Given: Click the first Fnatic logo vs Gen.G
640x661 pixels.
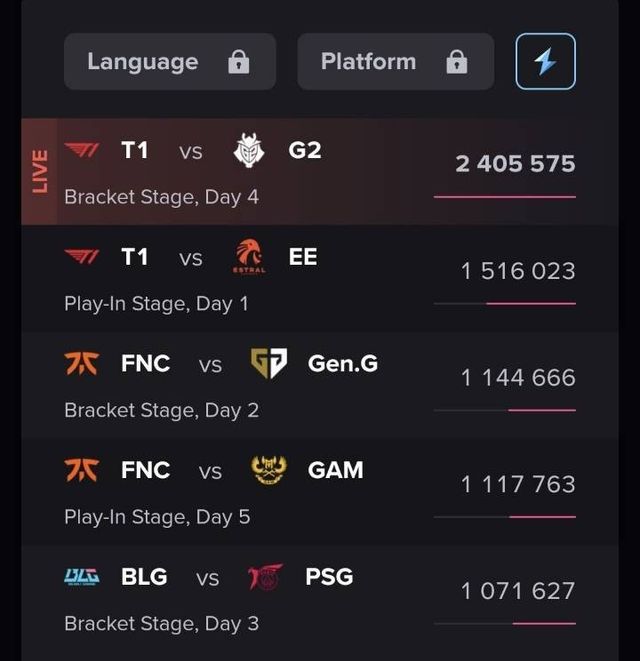Looking at the screenshot, I should tap(82, 364).
